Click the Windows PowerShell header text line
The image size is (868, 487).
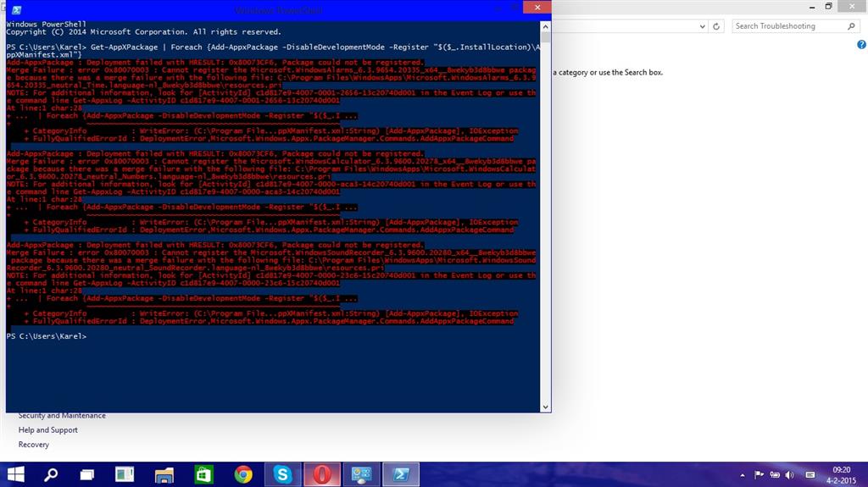click(x=46, y=25)
